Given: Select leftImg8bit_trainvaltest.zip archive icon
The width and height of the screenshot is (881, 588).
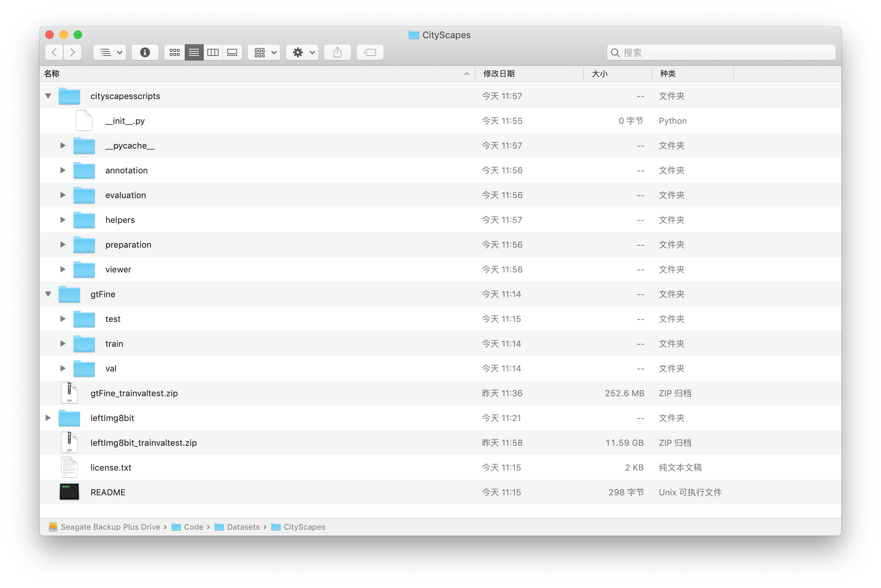Looking at the screenshot, I should tap(69, 442).
